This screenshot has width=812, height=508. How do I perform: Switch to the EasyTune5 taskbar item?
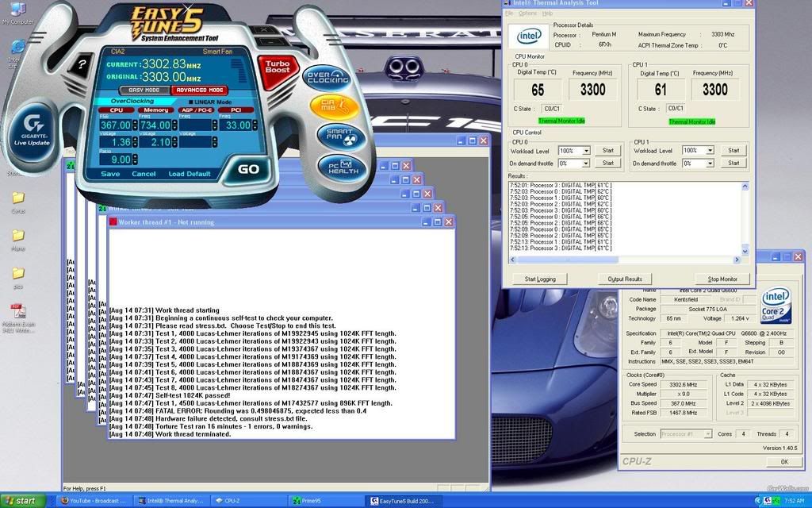(403, 501)
